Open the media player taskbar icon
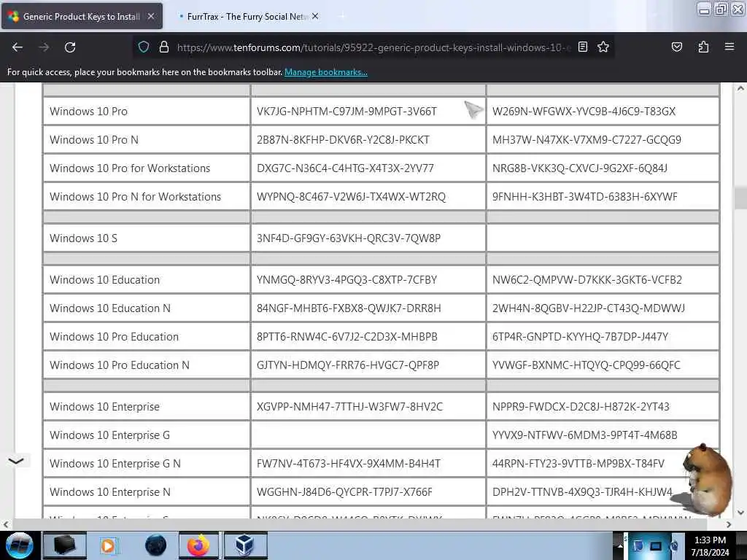Screen dimensions: 747x560 (109, 545)
